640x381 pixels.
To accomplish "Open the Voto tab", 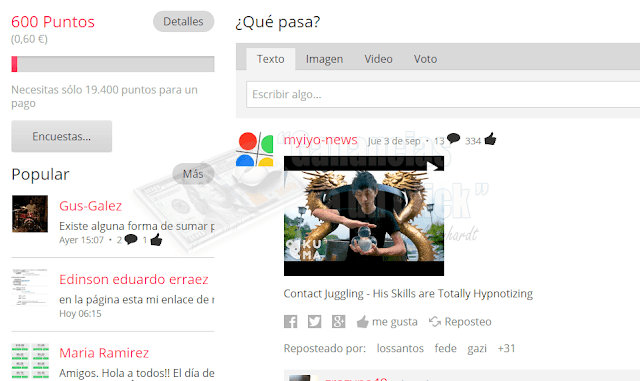I will click(x=425, y=59).
